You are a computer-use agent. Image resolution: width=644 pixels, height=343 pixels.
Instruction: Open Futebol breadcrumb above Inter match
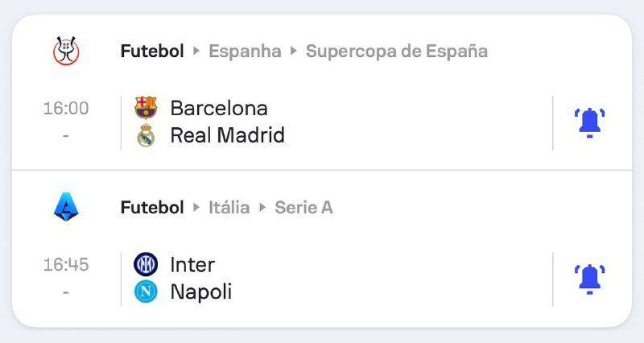pyautogui.click(x=152, y=208)
